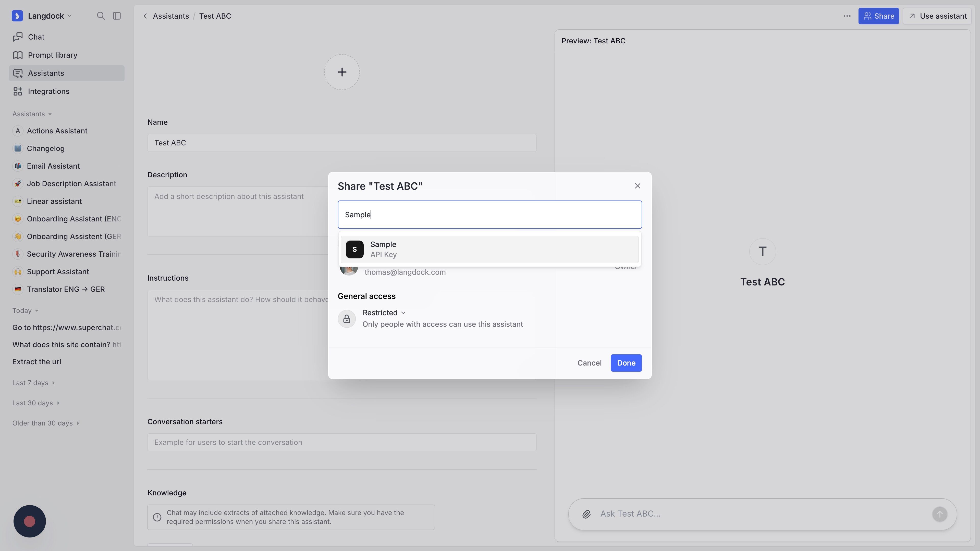Select the Sample API Key suggestion
The height and width of the screenshot is (551, 980).
[x=489, y=249]
